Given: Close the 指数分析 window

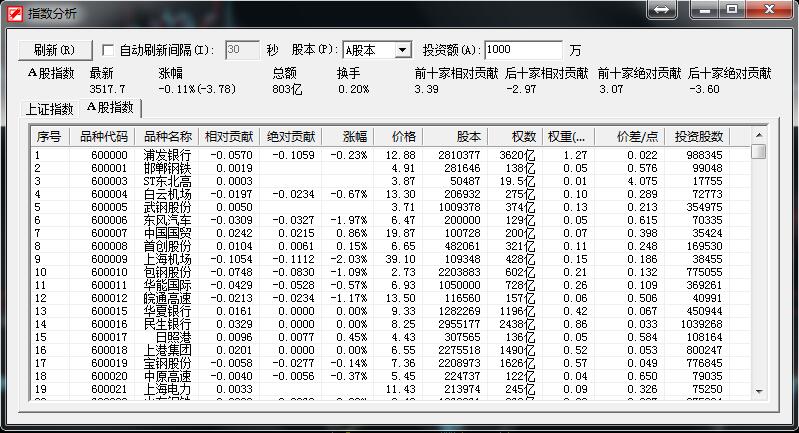Looking at the screenshot, I should (x=768, y=10).
